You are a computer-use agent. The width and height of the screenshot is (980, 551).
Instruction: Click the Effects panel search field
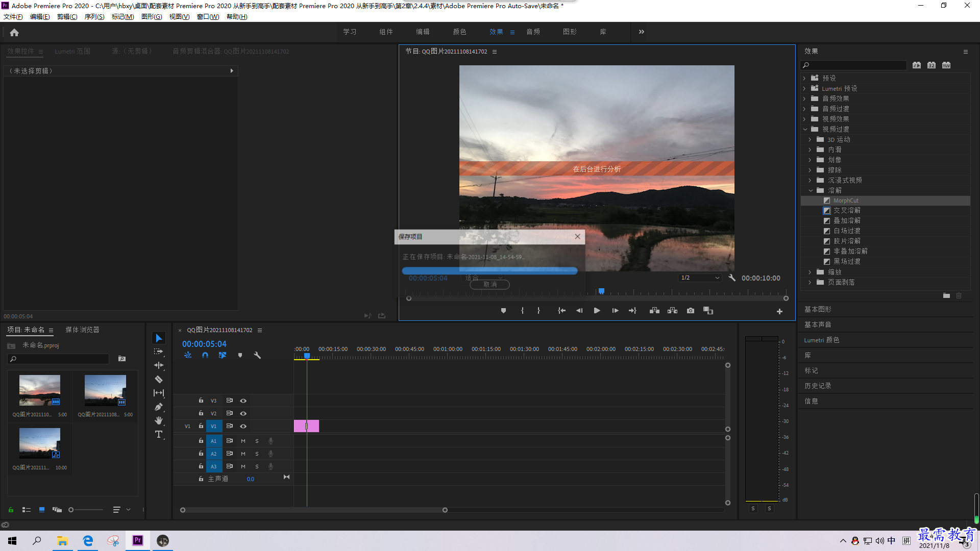tap(853, 65)
